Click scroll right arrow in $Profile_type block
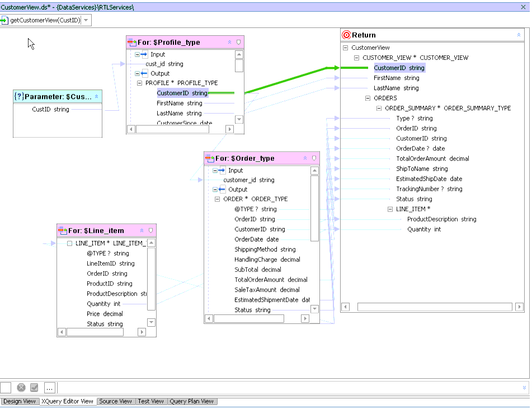532x409 pixels. pyautogui.click(x=230, y=129)
